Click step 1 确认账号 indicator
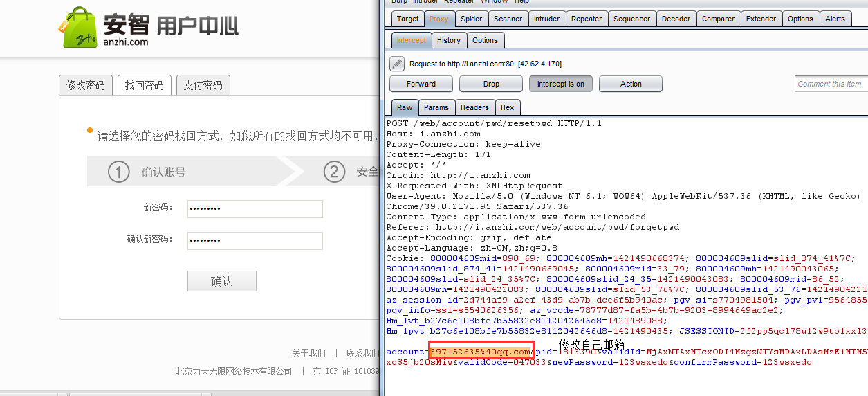This screenshot has width=868, height=396. 149,172
